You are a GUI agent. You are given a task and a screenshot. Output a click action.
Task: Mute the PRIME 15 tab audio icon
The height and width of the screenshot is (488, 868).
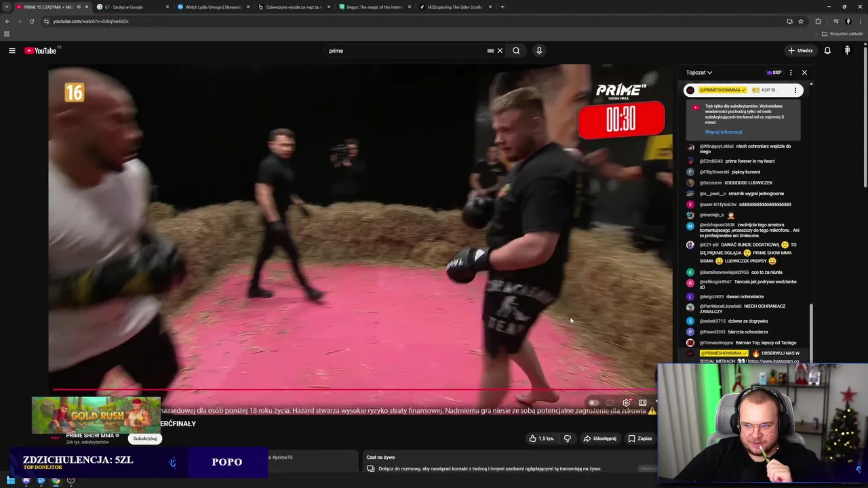[78, 7]
